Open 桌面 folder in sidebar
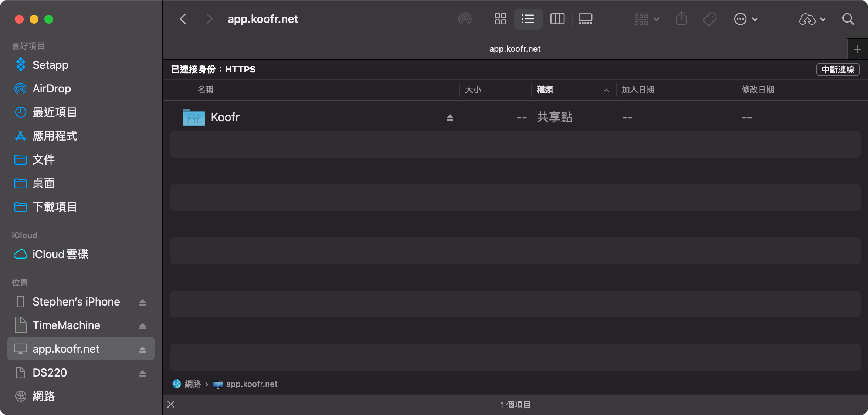This screenshot has height=415, width=868. [81, 183]
